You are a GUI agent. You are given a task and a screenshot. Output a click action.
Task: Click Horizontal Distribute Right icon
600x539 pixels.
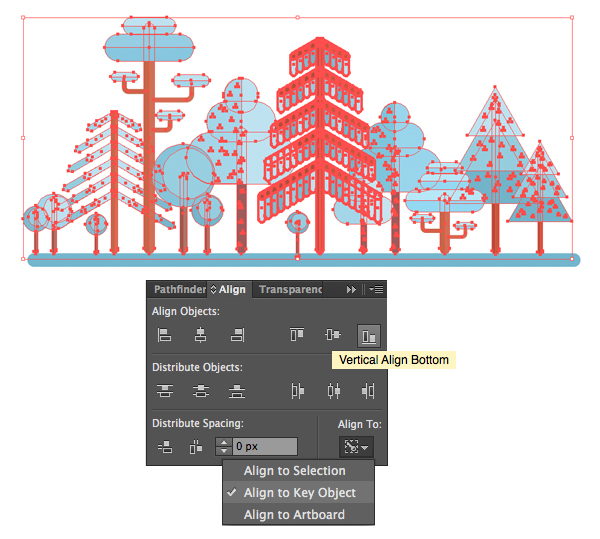(368, 391)
